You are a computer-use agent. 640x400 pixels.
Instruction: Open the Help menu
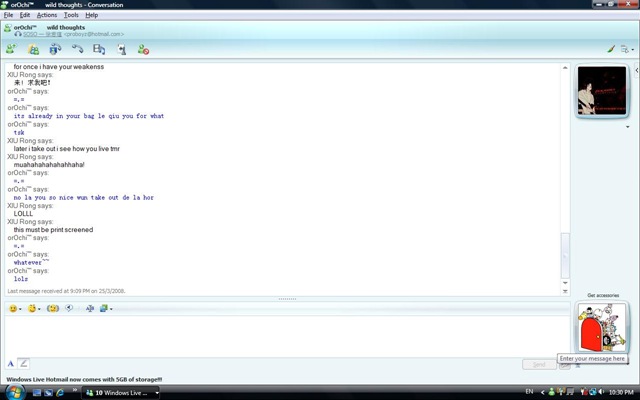[91, 15]
